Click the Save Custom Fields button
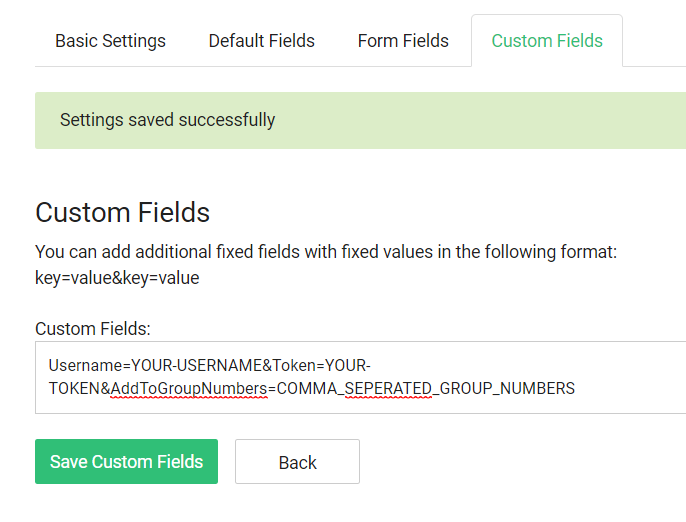The height and width of the screenshot is (522, 686). [x=126, y=462]
